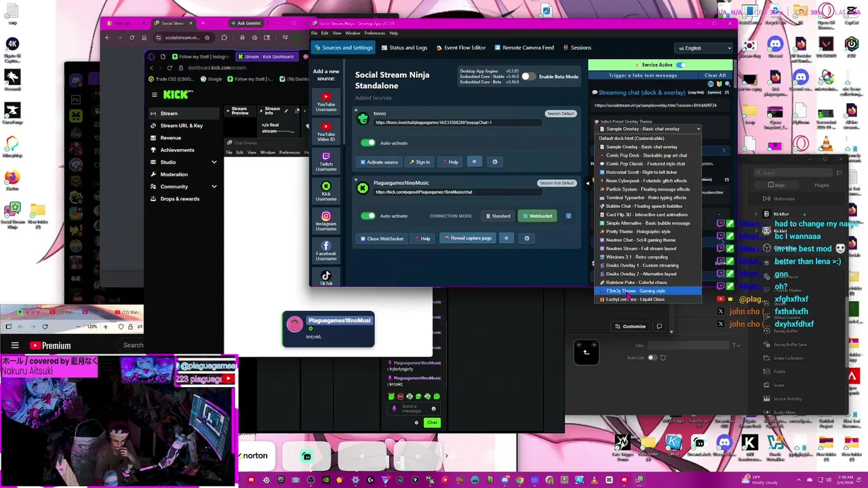Viewport: 868px width, 488px height.
Task: Click the Stream Info edit pencil
Action: pos(287,111)
